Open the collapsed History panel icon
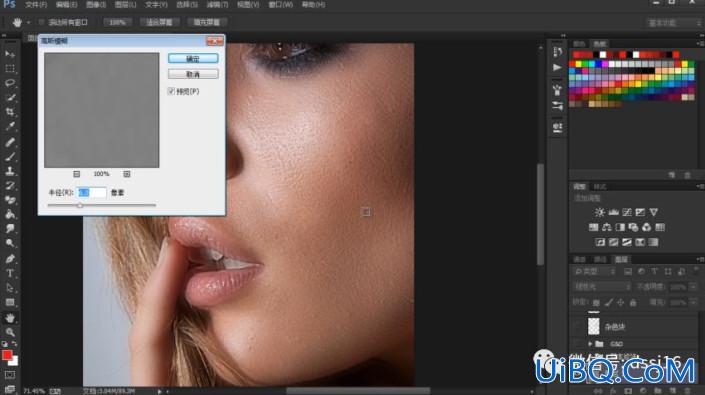The image size is (705, 395). coord(558,52)
